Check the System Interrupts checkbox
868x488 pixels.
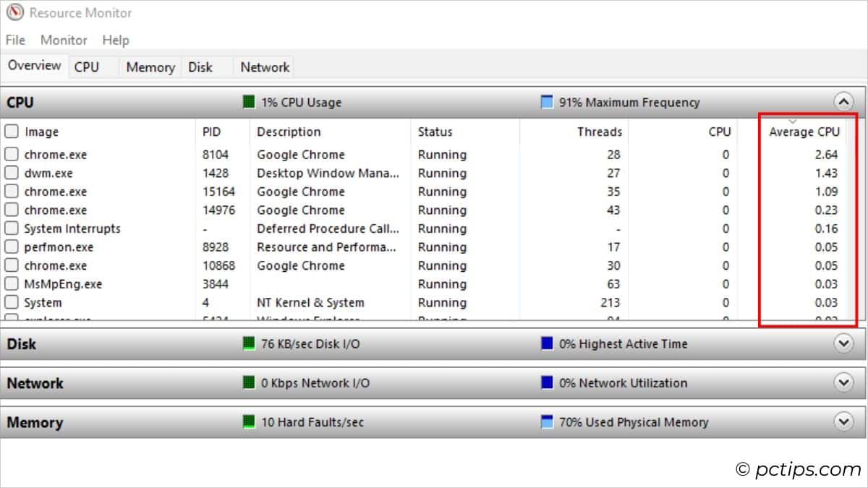click(11, 228)
